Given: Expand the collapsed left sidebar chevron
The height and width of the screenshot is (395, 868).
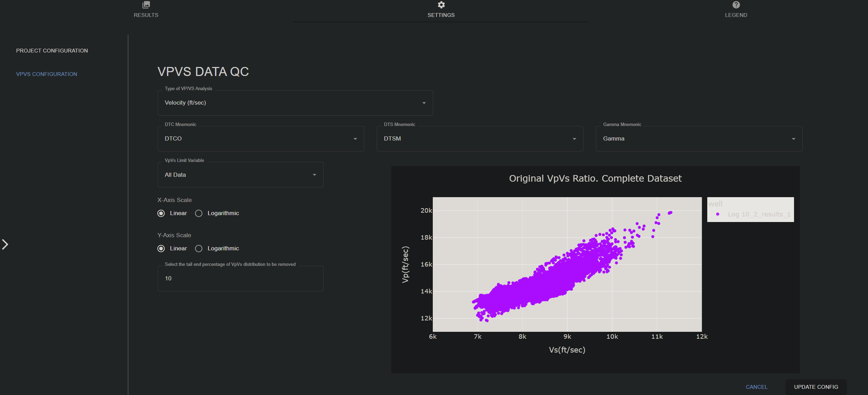Looking at the screenshot, I should 5,244.
